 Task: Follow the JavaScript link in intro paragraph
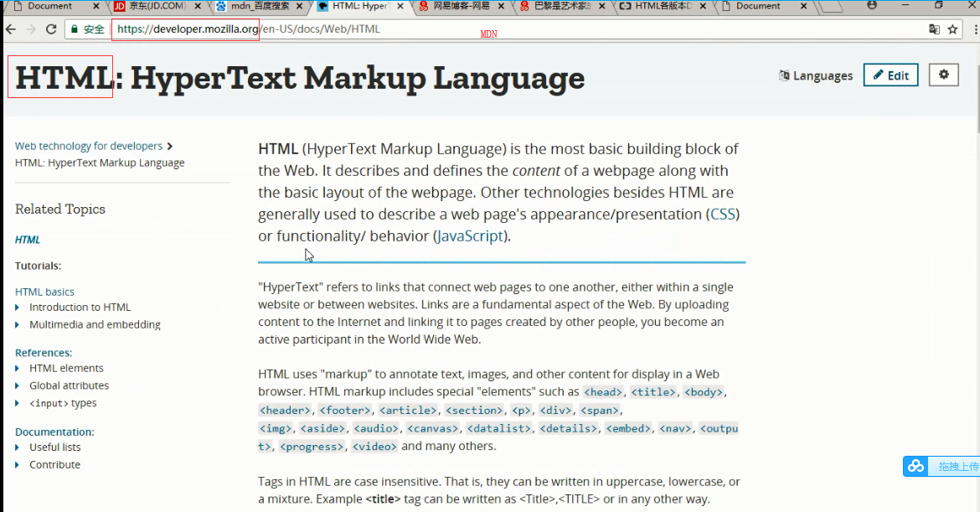click(470, 236)
